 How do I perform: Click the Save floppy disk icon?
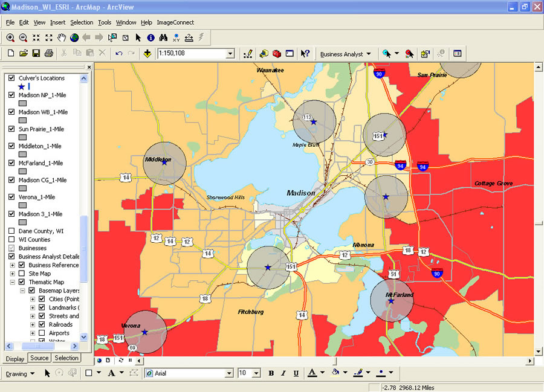tap(36, 54)
